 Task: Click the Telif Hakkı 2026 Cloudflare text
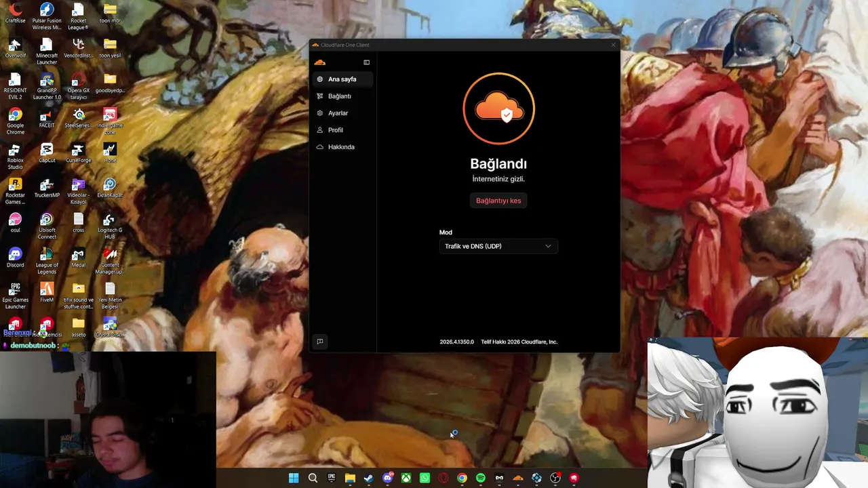(x=519, y=342)
